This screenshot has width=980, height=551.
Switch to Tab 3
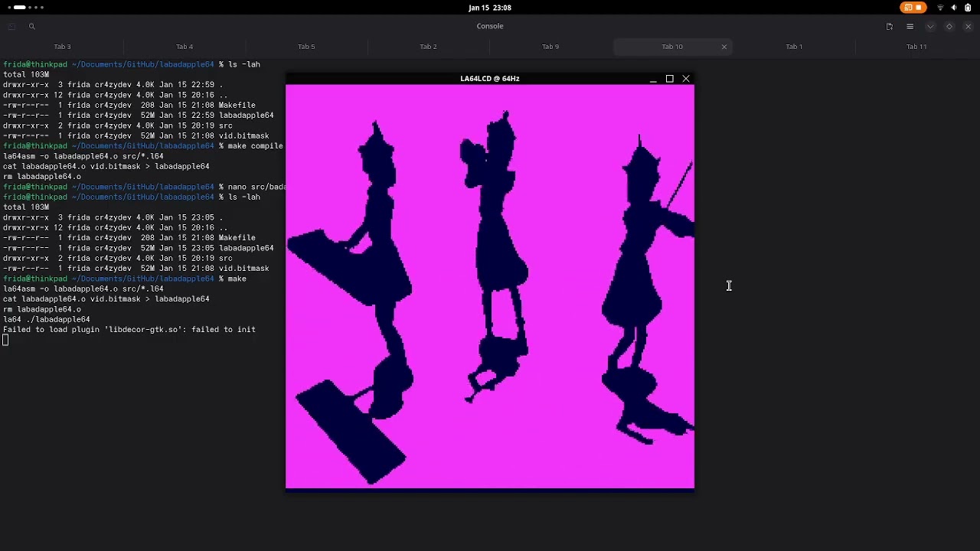click(62, 47)
